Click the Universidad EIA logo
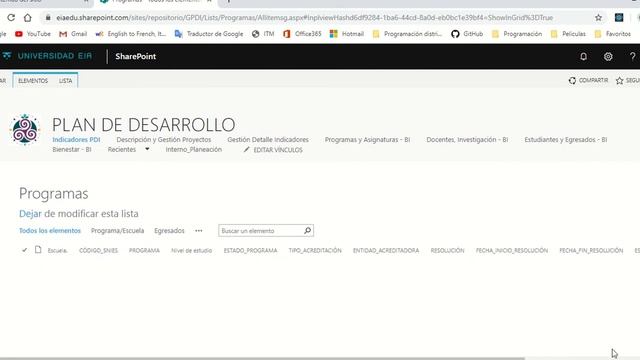This screenshot has height=360, width=640. click(x=47, y=56)
